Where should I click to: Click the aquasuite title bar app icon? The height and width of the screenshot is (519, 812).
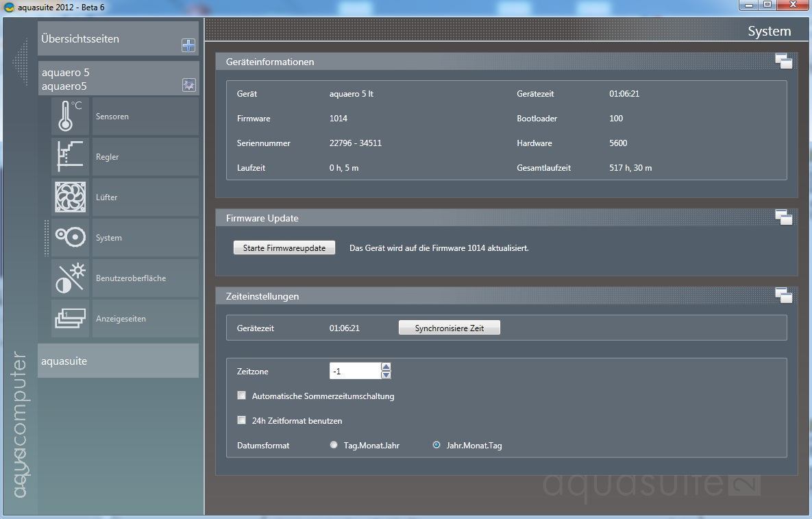coord(9,8)
